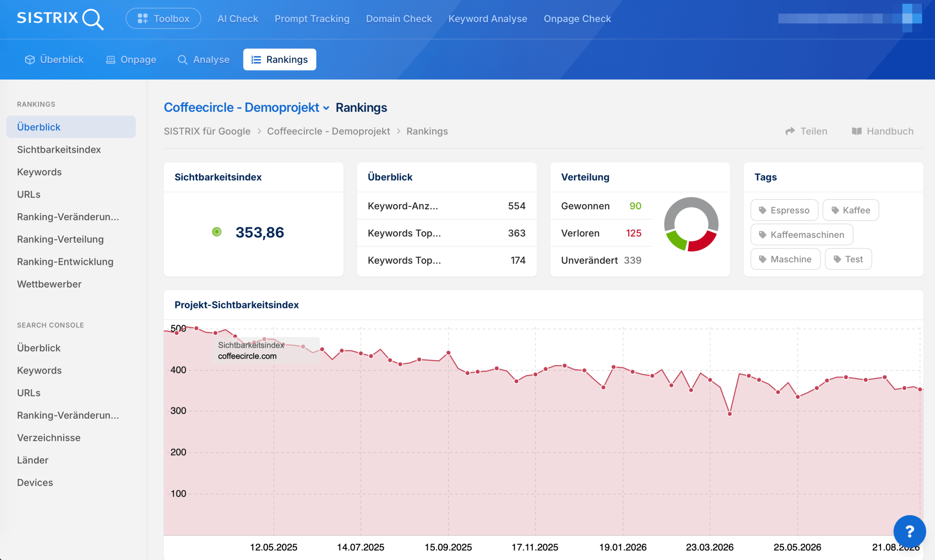Open the AI Check menu item
Image resolution: width=935 pixels, height=560 pixels.
tap(238, 19)
